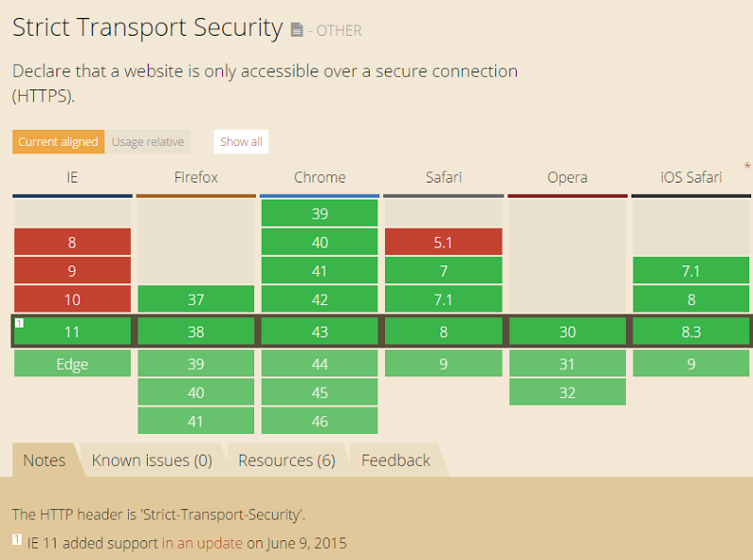Image resolution: width=753 pixels, height=560 pixels.
Task: Switch to the Known issues tab
Action: 151,460
